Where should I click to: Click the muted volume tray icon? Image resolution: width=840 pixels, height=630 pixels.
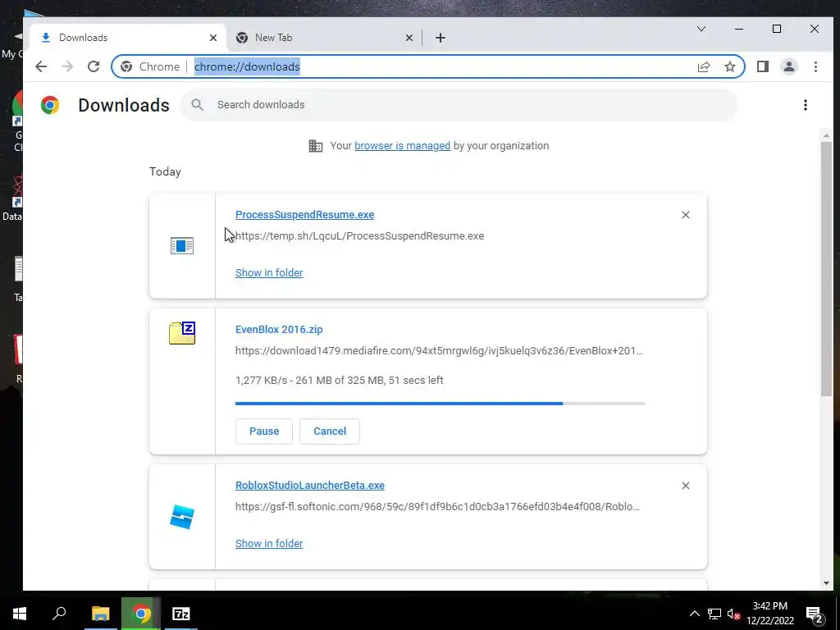tap(733, 614)
